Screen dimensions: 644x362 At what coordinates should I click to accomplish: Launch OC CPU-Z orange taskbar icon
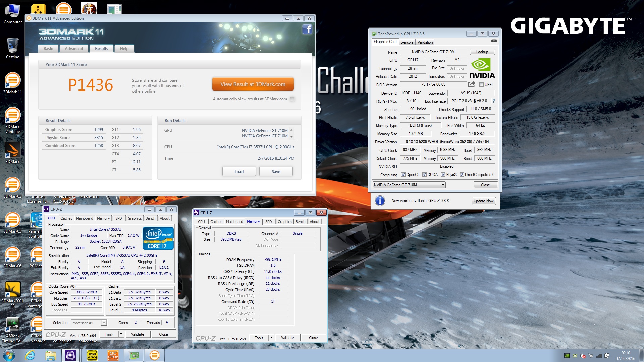coord(113,355)
